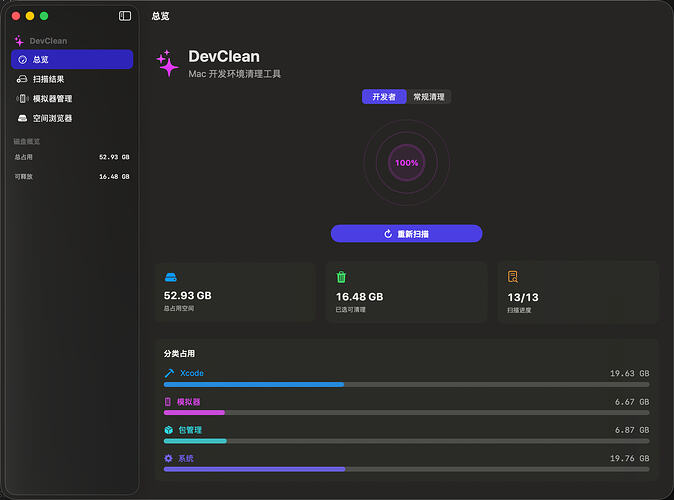Click the 总览 window title
This screenshot has width=674, height=500.
pos(160,16)
